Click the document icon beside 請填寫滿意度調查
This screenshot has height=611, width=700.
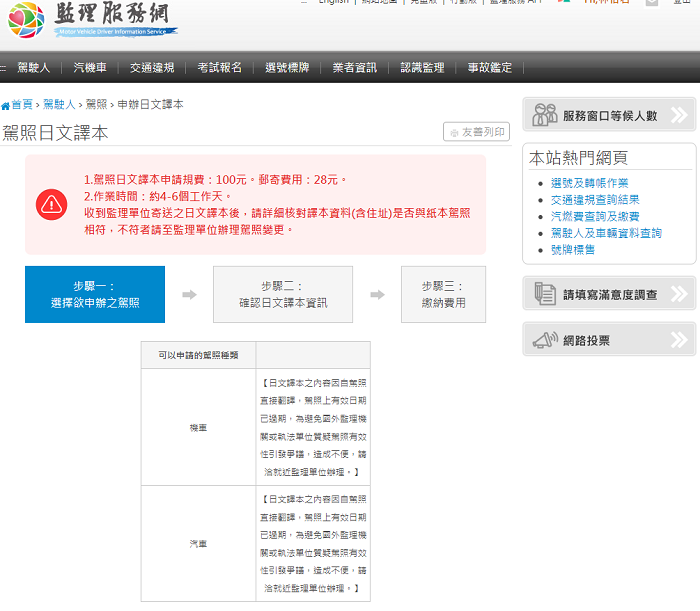pyautogui.click(x=544, y=294)
